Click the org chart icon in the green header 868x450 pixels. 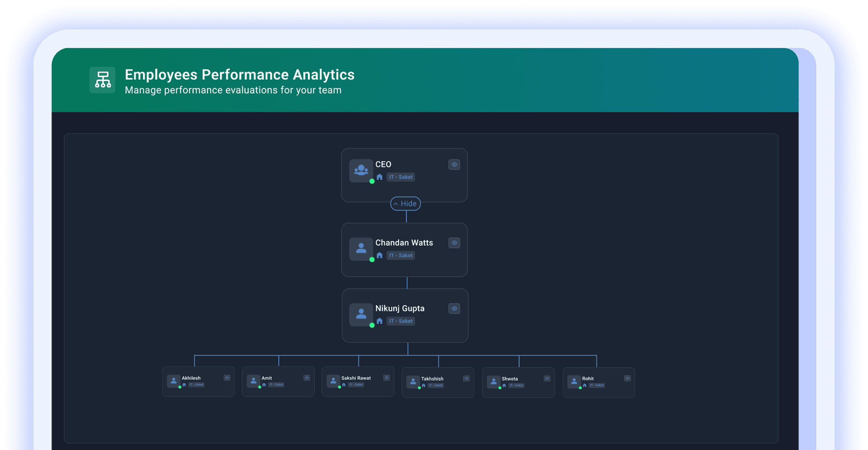pyautogui.click(x=102, y=80)
